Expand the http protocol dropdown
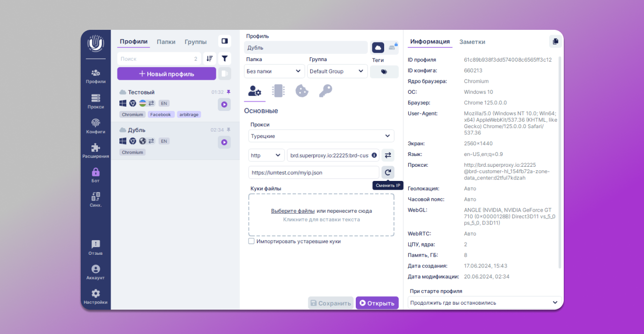644x334 pixels. click(266, 156)
